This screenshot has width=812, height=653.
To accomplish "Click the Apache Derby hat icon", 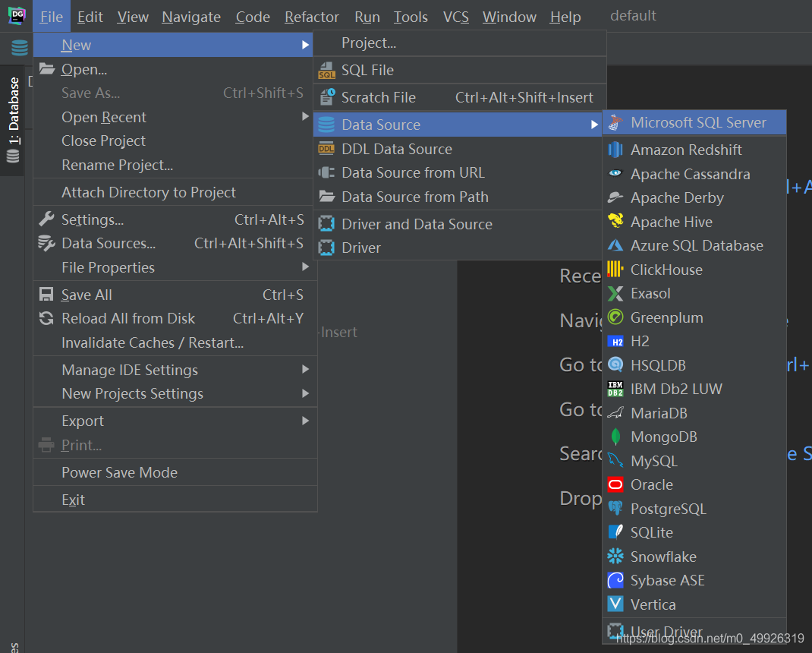I will (615, 197).
